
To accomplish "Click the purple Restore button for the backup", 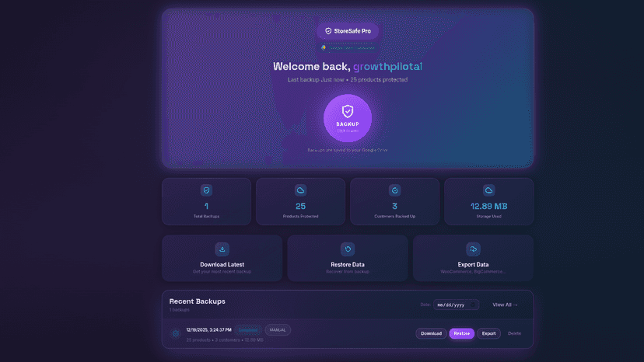I will click(462, 333).
